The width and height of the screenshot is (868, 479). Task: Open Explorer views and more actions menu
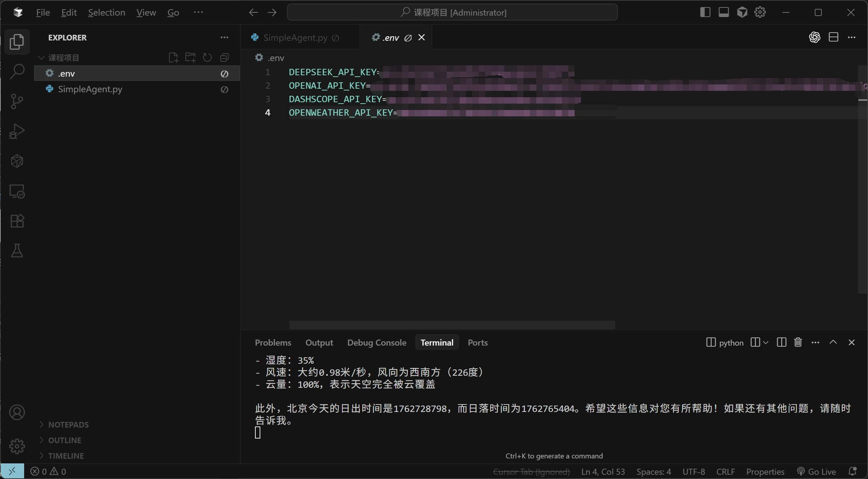(224, 38)
